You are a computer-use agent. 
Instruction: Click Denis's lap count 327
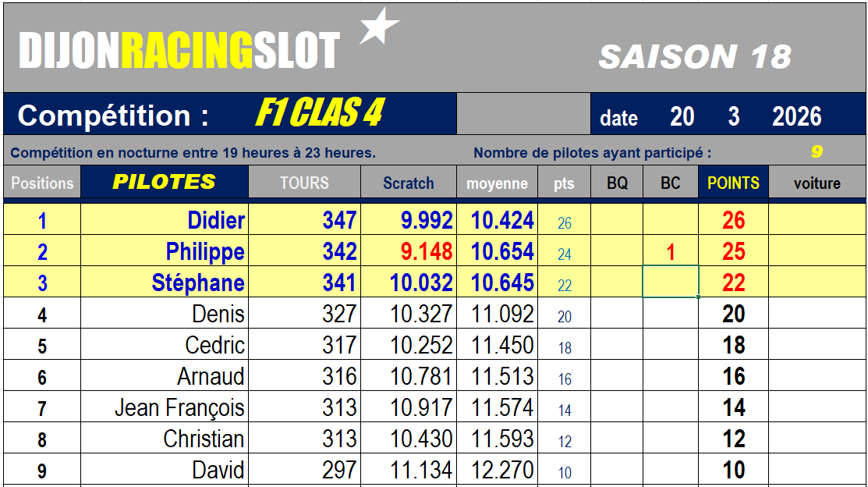(x=339, y=315)
